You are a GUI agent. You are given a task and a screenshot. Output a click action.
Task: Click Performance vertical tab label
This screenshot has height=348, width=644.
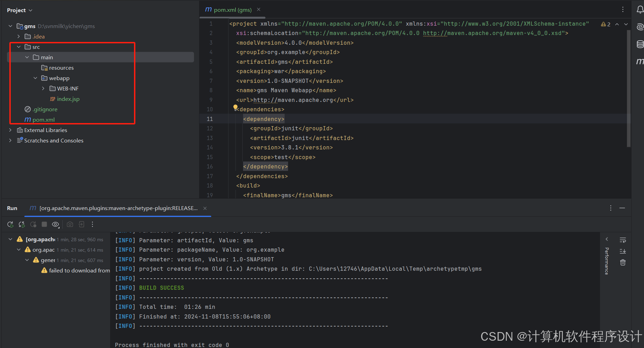tap(607, 261)
